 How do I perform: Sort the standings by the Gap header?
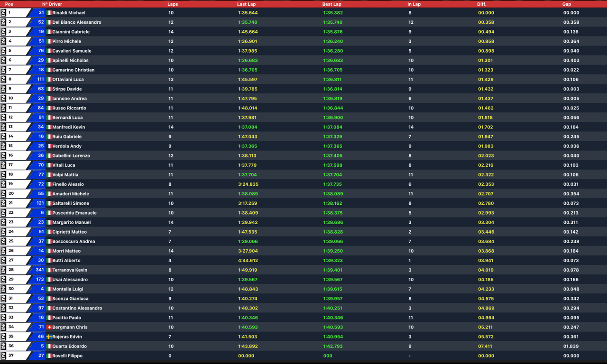pyautogui.click(x=567, y=4)
